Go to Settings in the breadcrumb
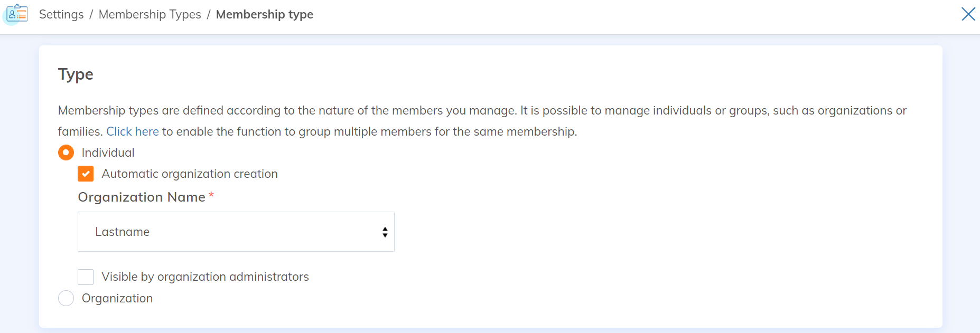Image resolution: width=980 pixels, height=333 pixels. click(x=61, y=14)
